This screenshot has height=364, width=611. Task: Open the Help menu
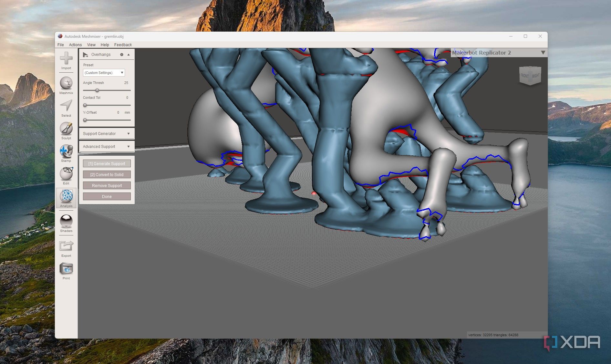105,45
